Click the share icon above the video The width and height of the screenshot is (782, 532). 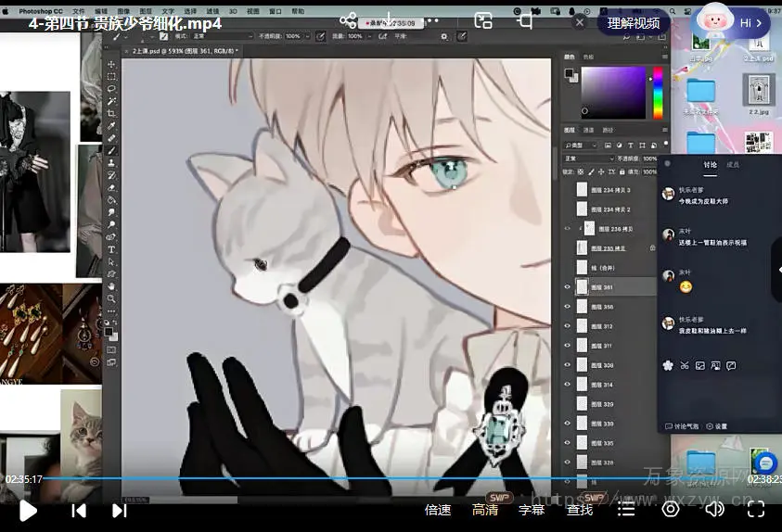coord(348,20)
